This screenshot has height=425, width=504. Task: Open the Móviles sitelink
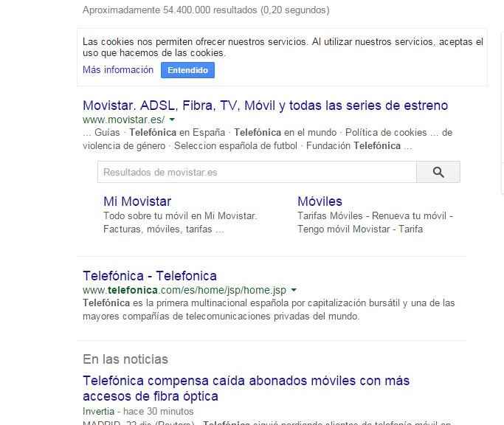click(x=320, y=201)
